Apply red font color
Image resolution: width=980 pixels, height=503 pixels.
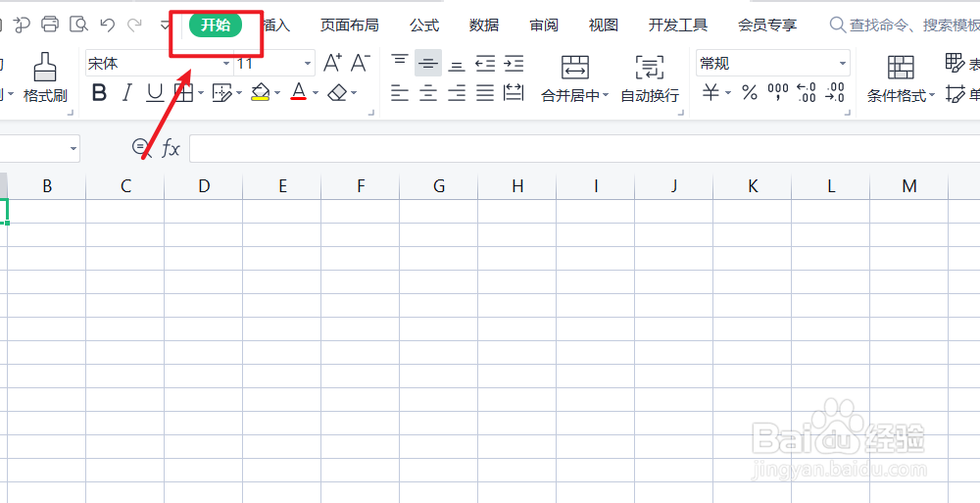(x=299, y=92)
